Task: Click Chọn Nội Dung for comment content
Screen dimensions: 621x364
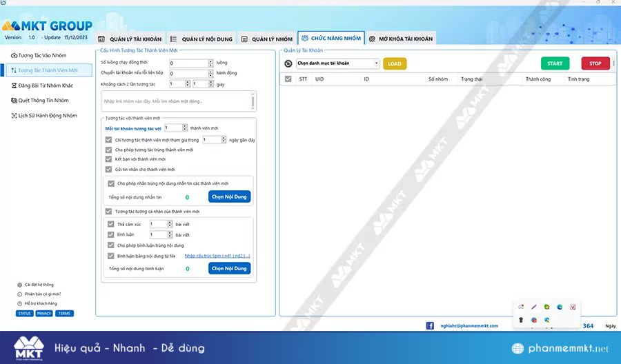Action: point(229,268)
